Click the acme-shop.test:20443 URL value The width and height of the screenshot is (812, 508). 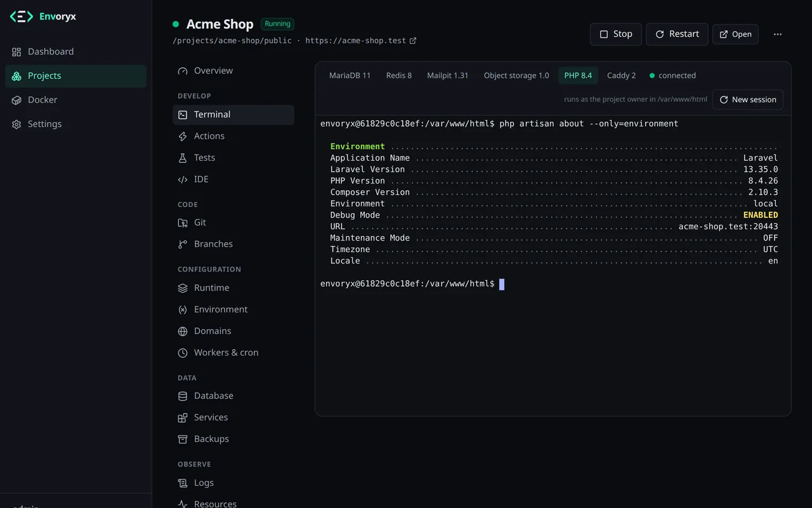click(x=728, y=227)
